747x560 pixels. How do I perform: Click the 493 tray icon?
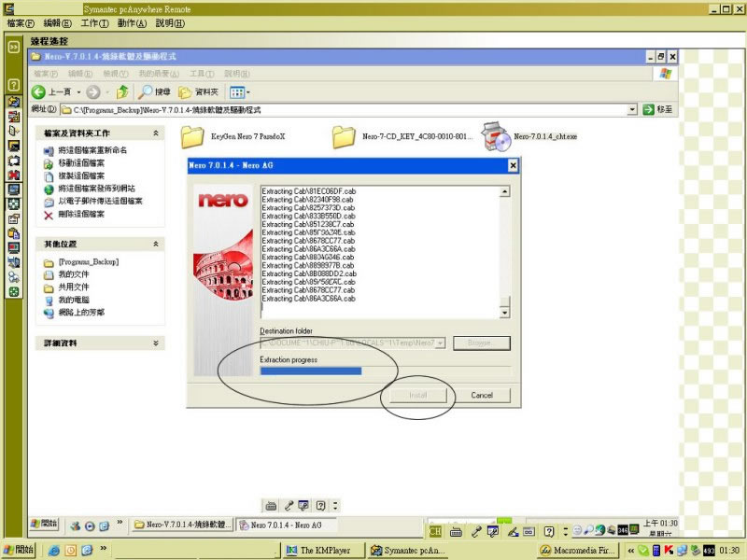click(x=709, y=551)
